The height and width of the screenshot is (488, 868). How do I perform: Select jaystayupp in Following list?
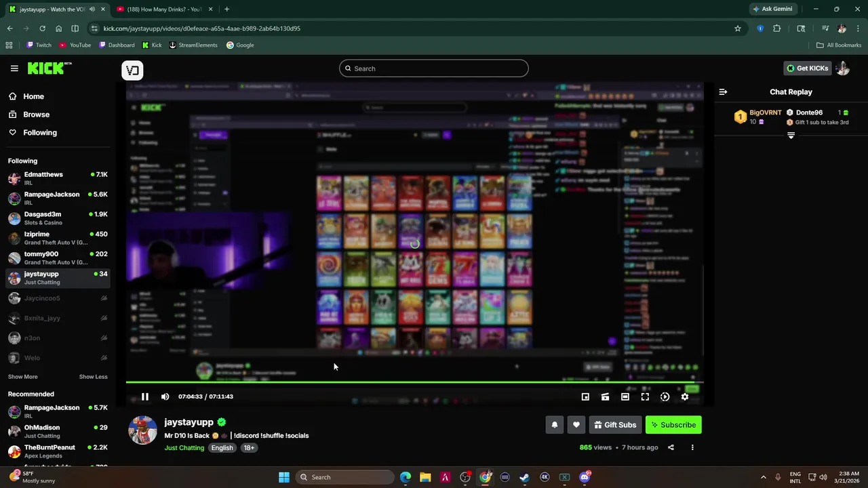(x=58, y=278)
